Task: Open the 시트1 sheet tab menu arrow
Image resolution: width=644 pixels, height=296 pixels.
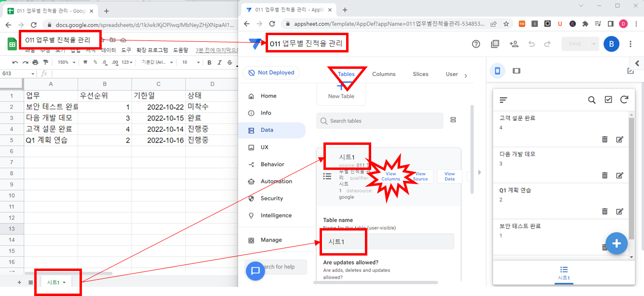Action: 65,283
